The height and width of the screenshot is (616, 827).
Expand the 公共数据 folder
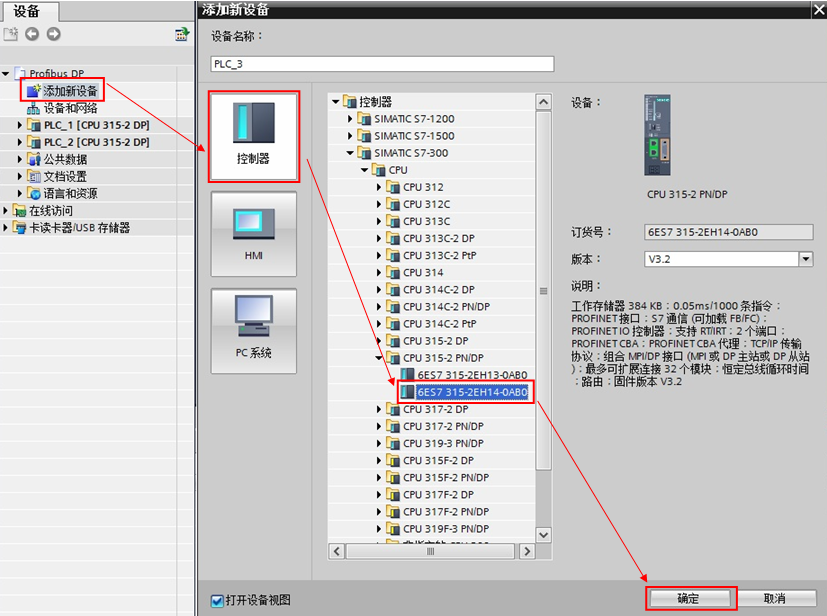[20, 159]
